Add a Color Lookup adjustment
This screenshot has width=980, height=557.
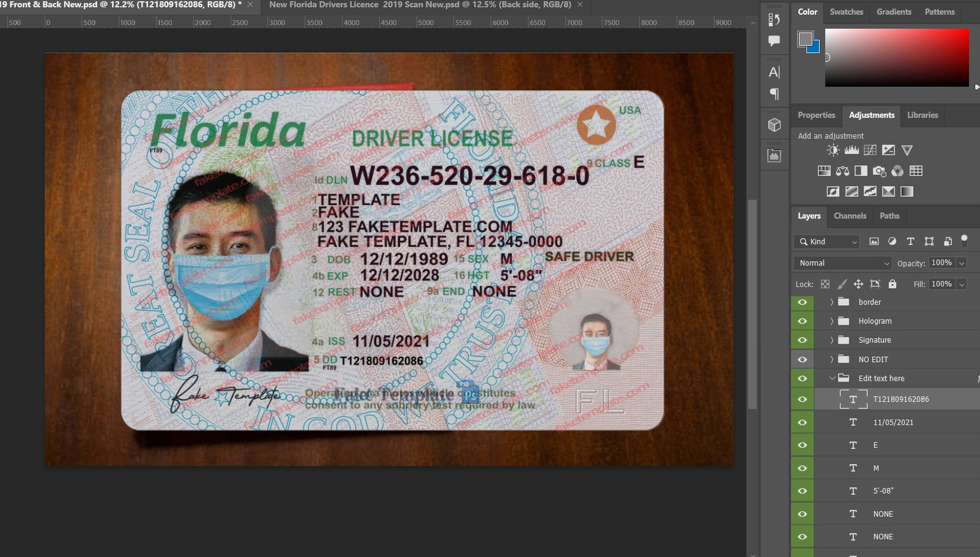point(916,171)
